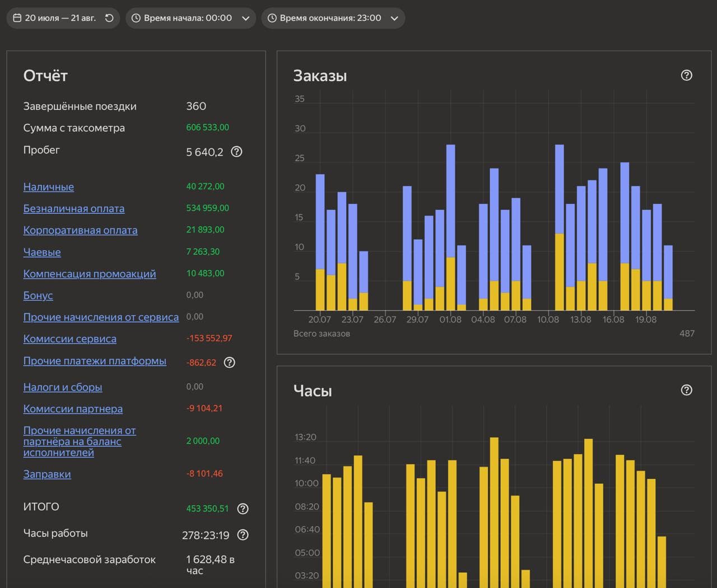This screenshot has height=588, width=717.
Task: Open the Чаевые details link
Action: [x=42, y=253]
